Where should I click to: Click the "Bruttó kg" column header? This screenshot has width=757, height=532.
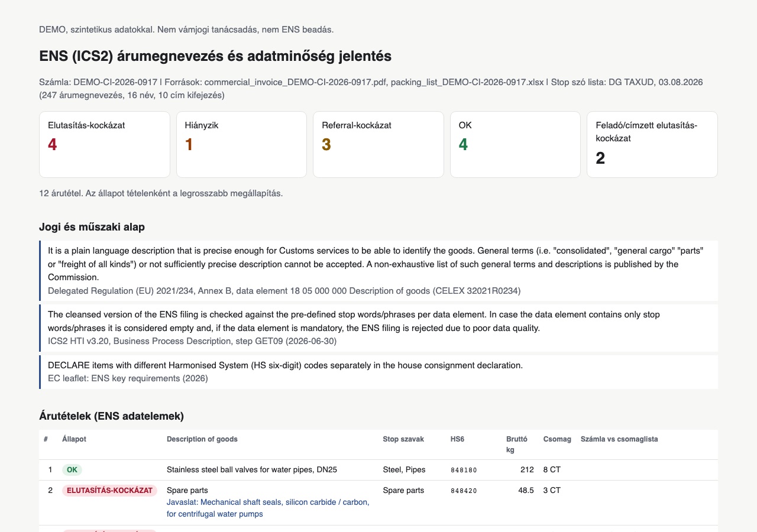click(517, 445)
